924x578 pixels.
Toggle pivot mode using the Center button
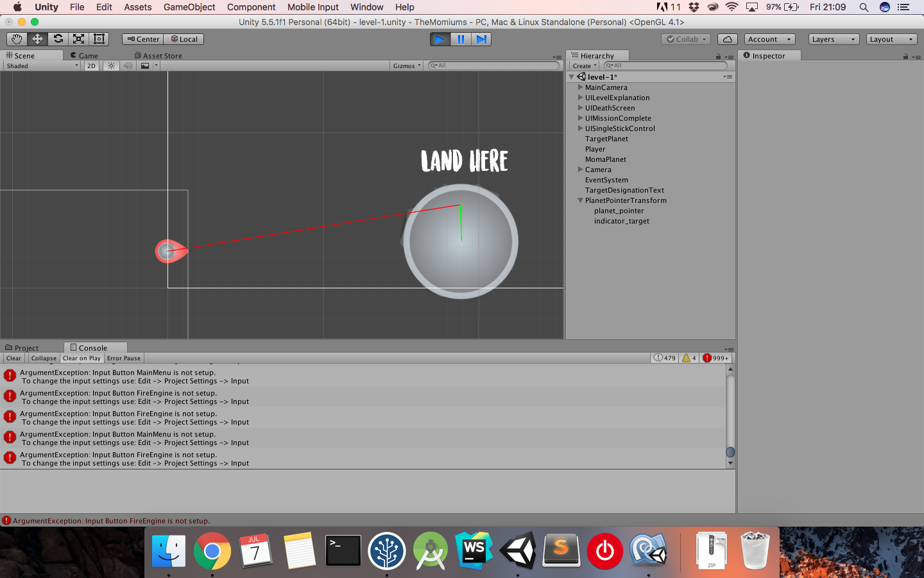click(x=143, y=39)
